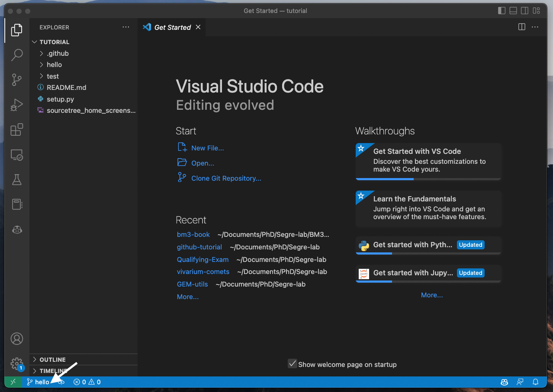This screenshot has height=392, width=553.
Task: Toggle the bottom panel layout button
Action: (x=513, y=11)
